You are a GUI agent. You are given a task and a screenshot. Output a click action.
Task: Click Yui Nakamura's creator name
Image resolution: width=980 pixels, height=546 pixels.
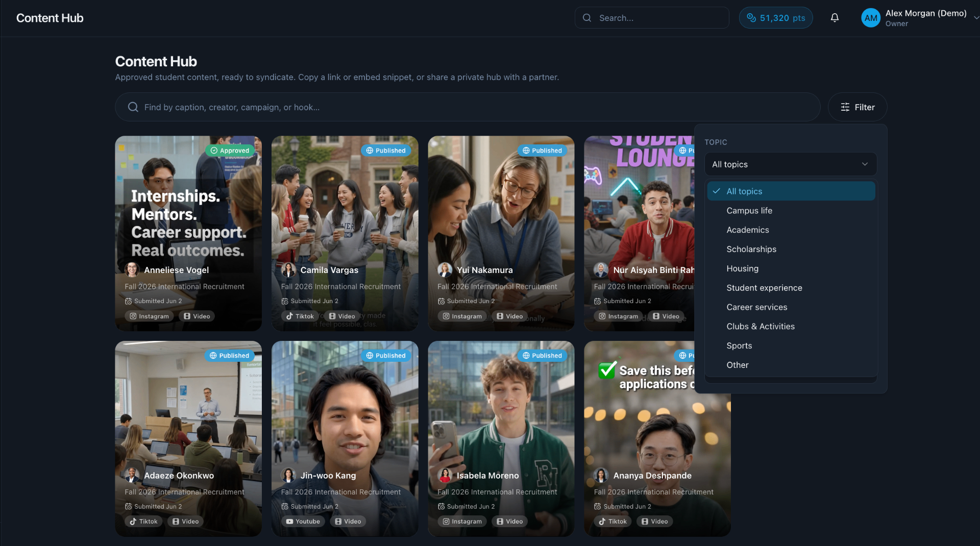click(x=485, y=270)
